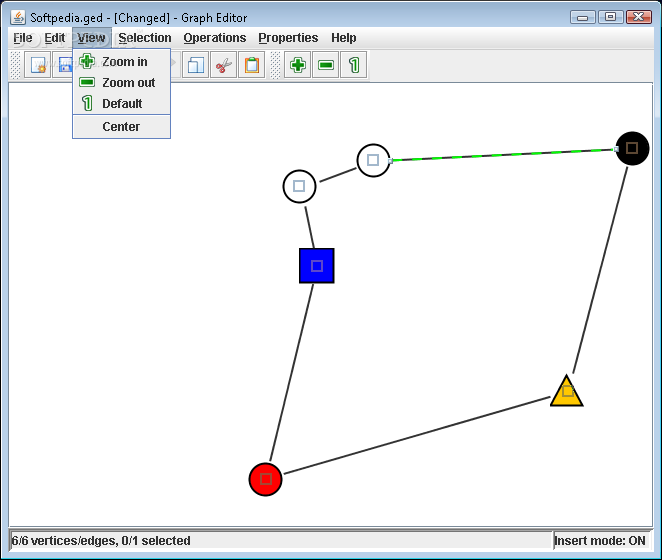The height and width of the screenshot is (560, 662).
Task: Click the Insert mode: ON status indicator
Action: click(x=600, y=541)
